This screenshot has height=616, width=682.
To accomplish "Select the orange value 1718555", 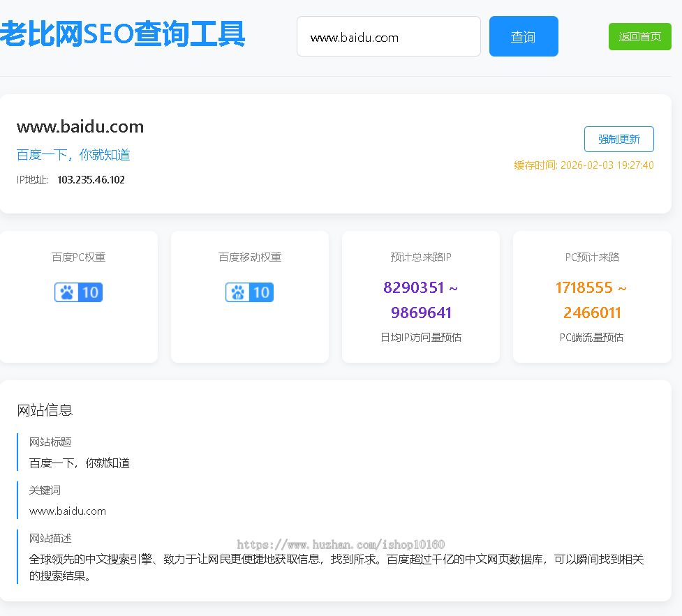I will coord(584,288).
